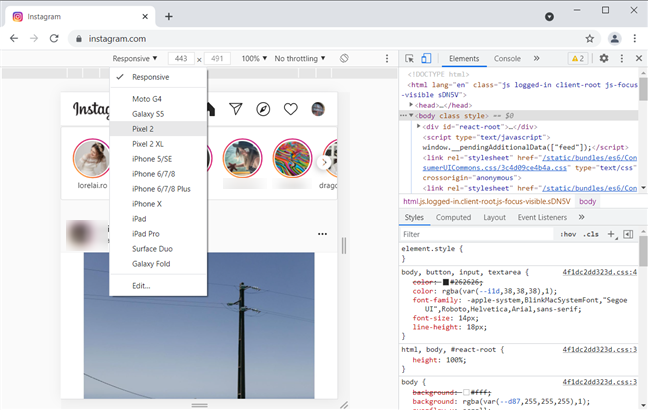The height and width of the screenshot is (410, 648).
Task: Click the rotate screen icon in device toolbar
Action: click(343, 59)
